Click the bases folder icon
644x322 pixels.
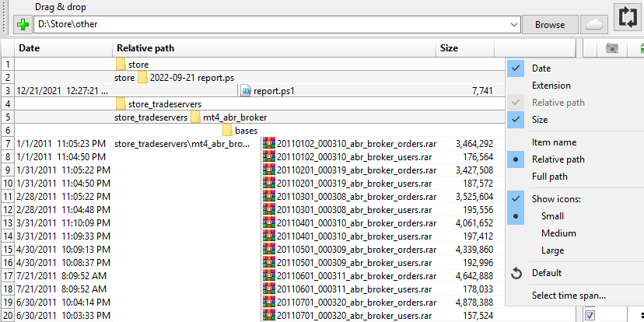click(228, 131)
